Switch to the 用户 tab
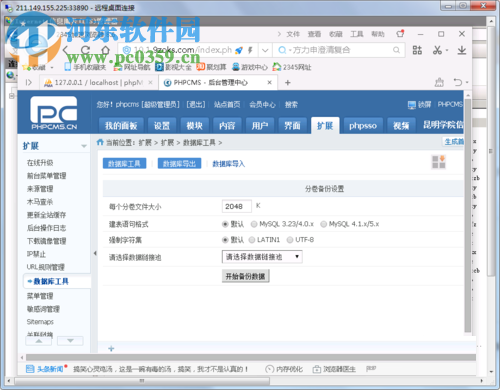The image size is (500, 390). coord(260,126)
